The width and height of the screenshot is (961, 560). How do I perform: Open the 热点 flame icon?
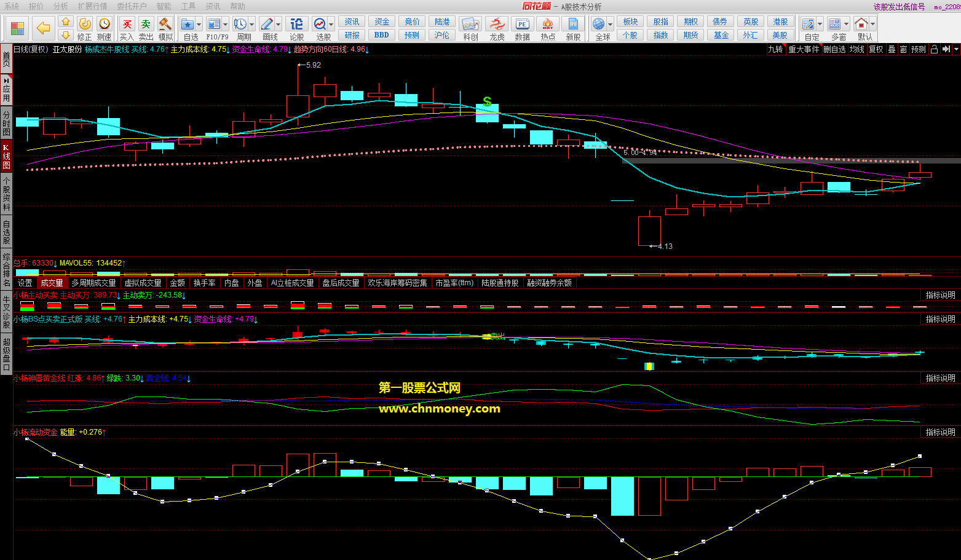point(548,24)
